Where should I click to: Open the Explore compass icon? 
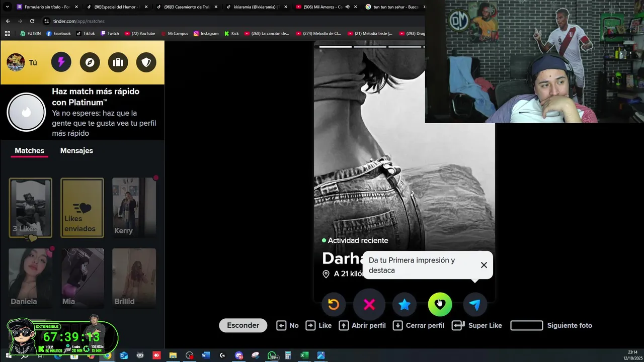pyautogui.click(x=90, y=62)
